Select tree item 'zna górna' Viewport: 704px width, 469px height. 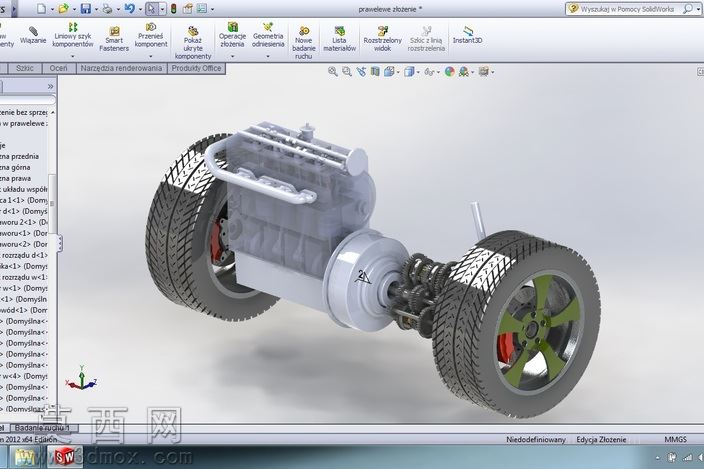coord(15,167)
